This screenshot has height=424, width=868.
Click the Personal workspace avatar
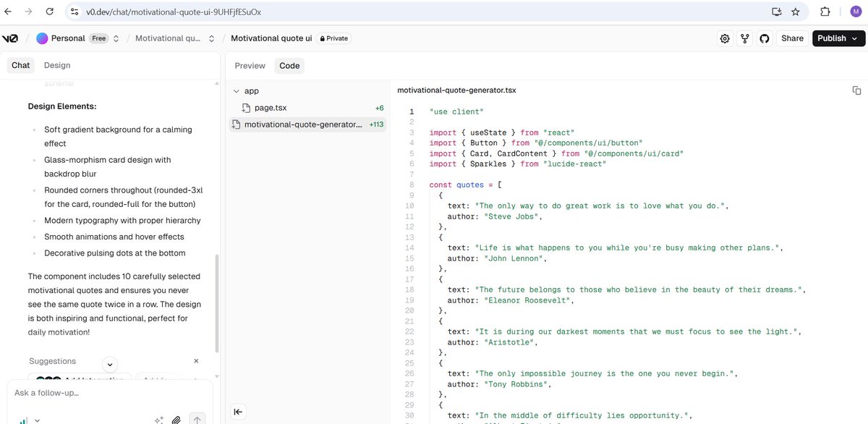(x=42, y=38)
